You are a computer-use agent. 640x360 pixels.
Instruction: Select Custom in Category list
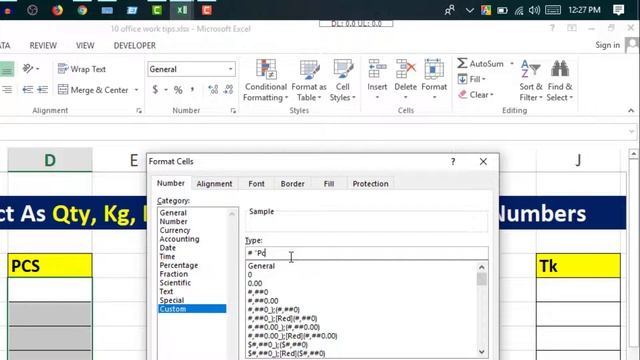(192, 309)
